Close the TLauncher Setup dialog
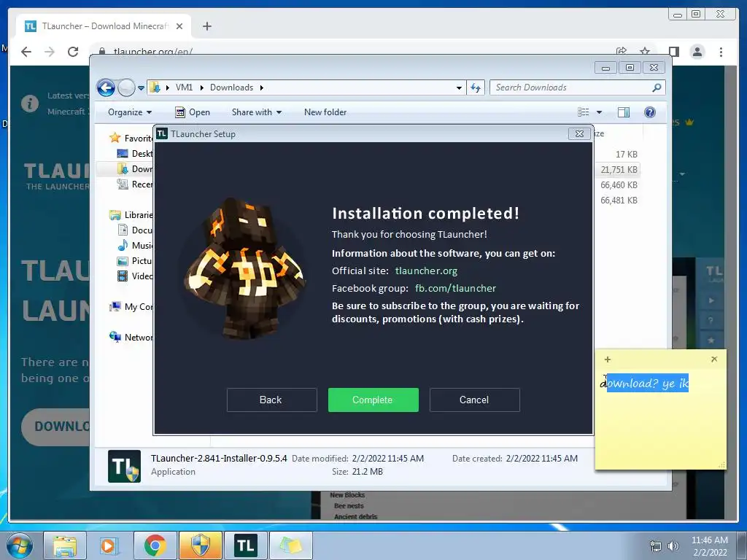This screenshot has height=560, width=747. 579,134
